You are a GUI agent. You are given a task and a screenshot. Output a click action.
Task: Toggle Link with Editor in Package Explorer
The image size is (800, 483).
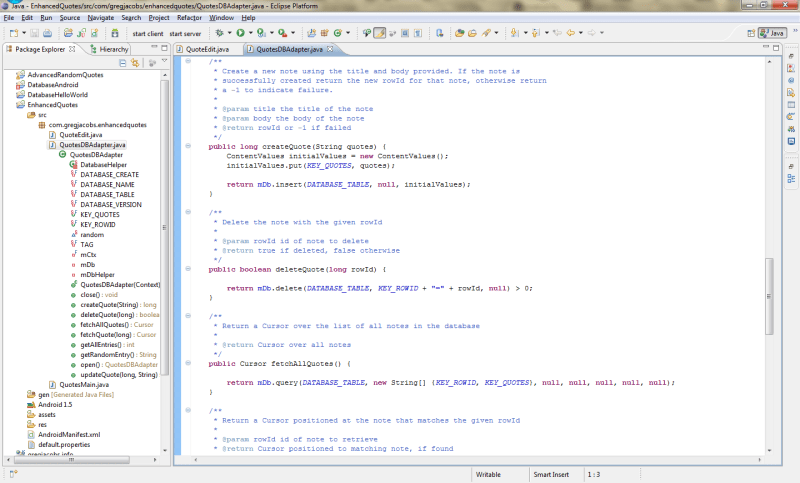[x=134, y=63]
